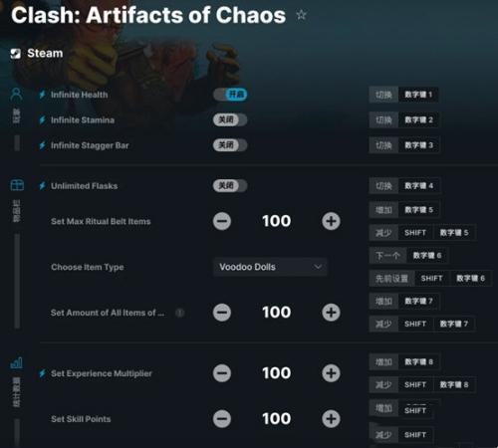Click the Set Skill Points value field

(x=277, y=419)
